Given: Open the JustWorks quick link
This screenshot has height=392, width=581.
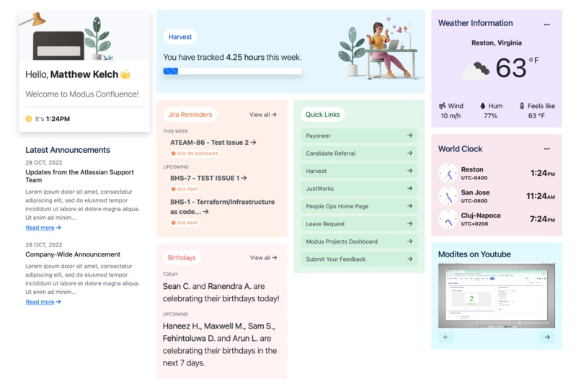Looking at the screenshot, I should point(359,188).
